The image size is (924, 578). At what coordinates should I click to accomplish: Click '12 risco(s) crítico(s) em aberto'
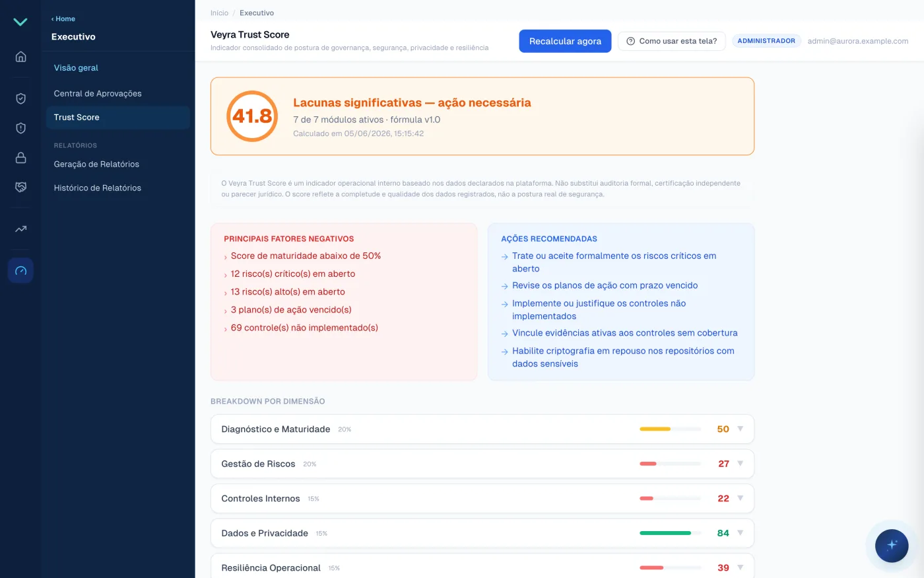(x=293, y=274)
